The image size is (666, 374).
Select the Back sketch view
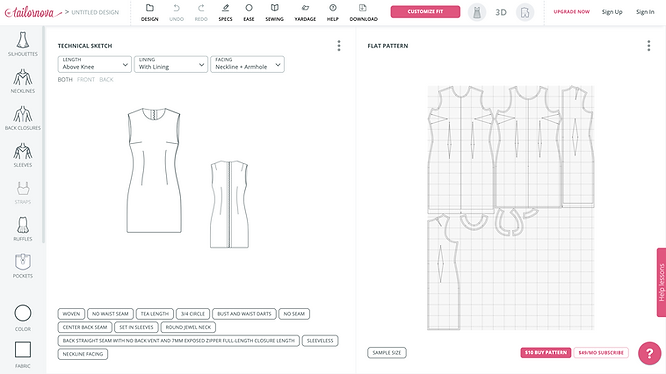click(106, 79)
